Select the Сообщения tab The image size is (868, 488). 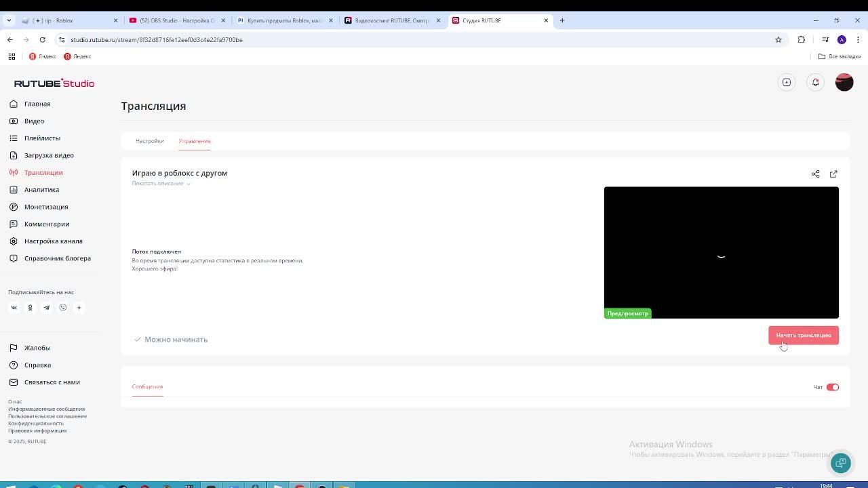coord(147,387)
